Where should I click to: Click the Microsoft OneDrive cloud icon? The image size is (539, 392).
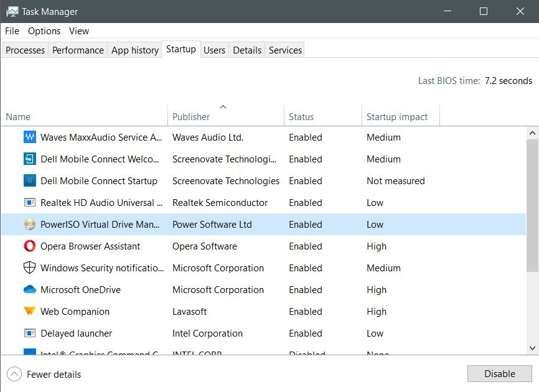point(29,289)
